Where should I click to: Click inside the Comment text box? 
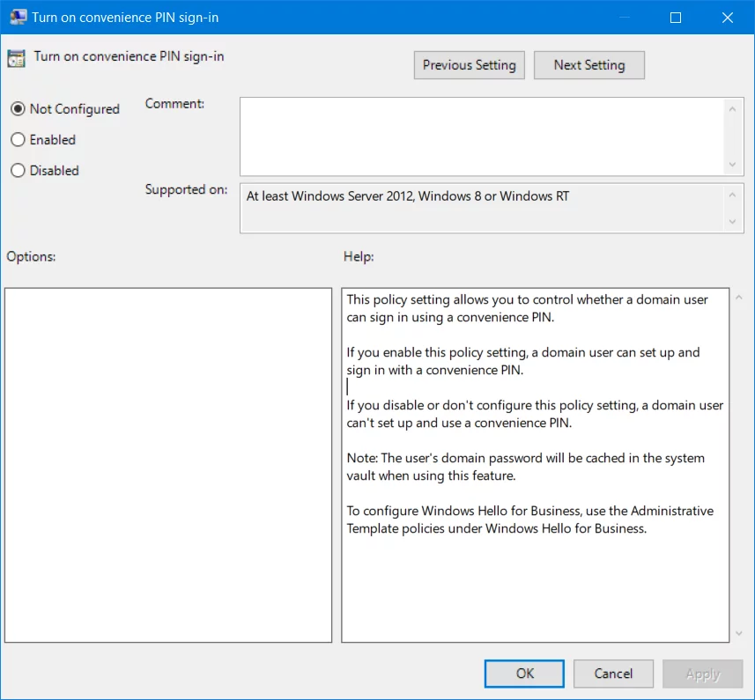coord(482,136)
